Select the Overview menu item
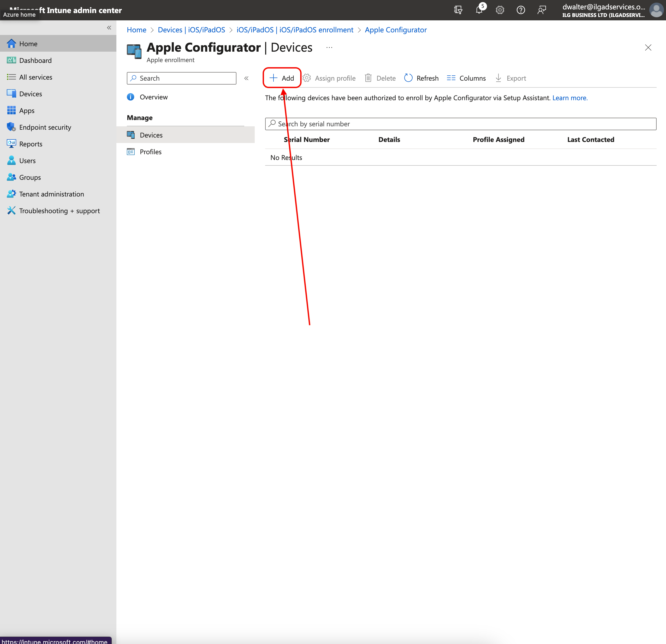 pyautogui.click(x=153, y=97)
